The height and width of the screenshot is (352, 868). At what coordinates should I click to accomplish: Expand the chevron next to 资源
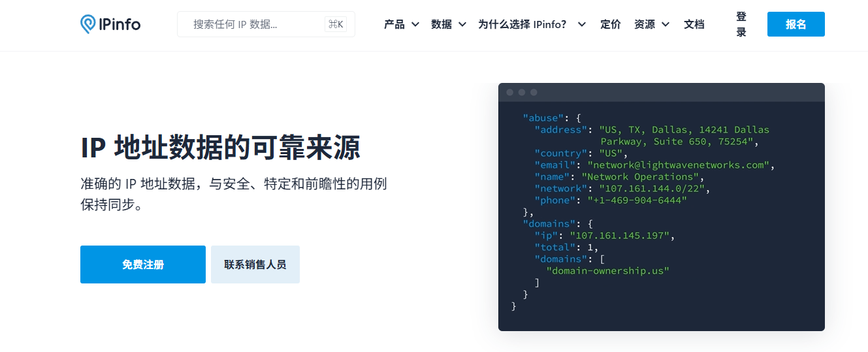[x=665, y=25]
